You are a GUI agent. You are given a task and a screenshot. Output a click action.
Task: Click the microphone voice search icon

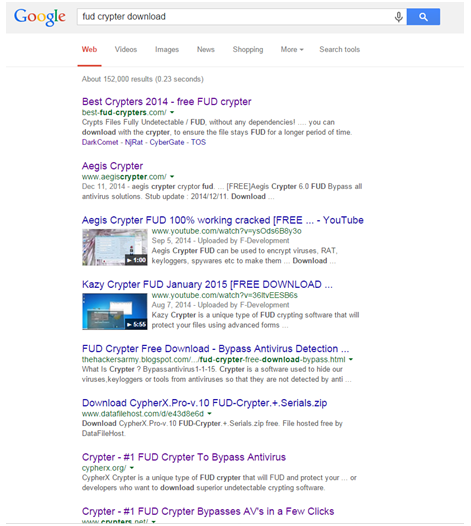pyautogui.click(x=398, y=17)
